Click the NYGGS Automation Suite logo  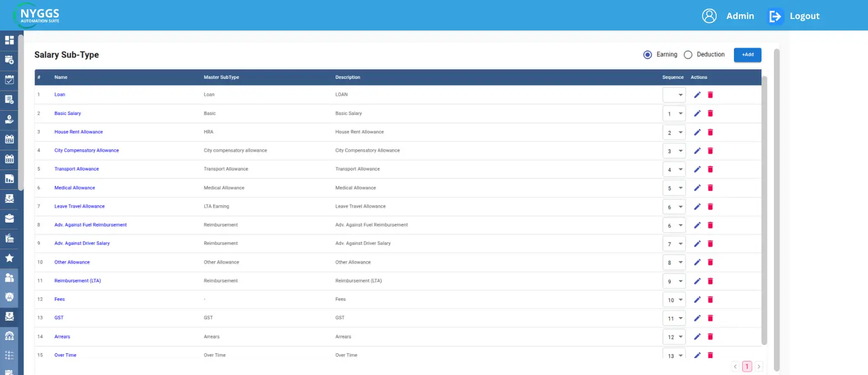(x=37, y=15)
